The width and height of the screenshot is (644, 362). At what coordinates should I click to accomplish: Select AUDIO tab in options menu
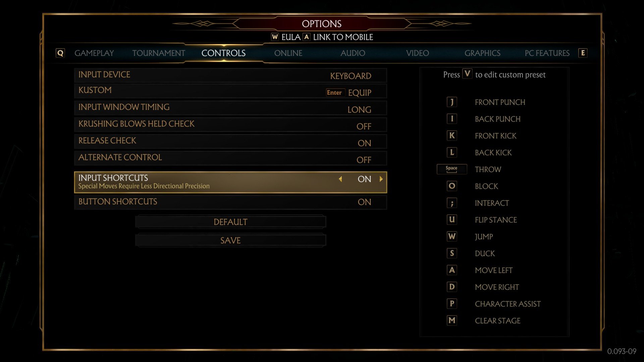[352, 53]
